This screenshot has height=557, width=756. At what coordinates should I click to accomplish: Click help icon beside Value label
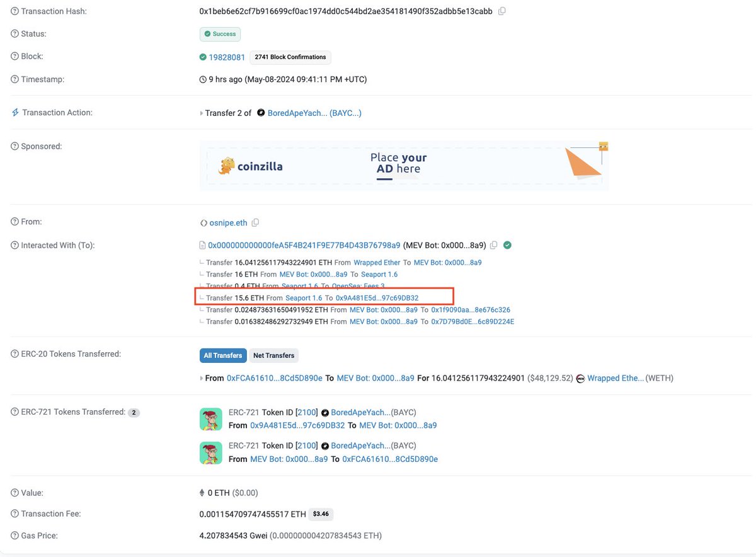pyautogui.click(x=15, y=493)
